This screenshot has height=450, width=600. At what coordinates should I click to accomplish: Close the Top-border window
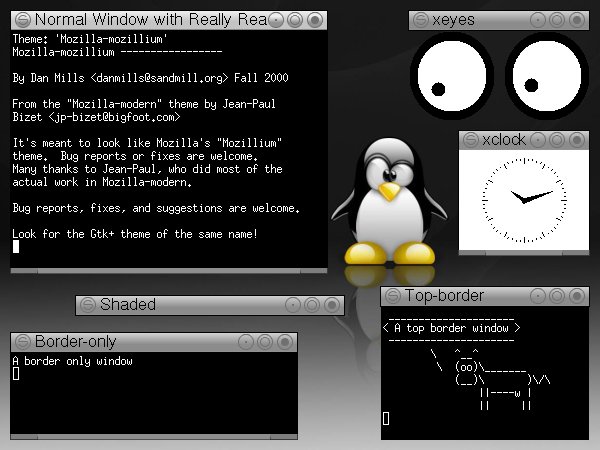point(577,296)
